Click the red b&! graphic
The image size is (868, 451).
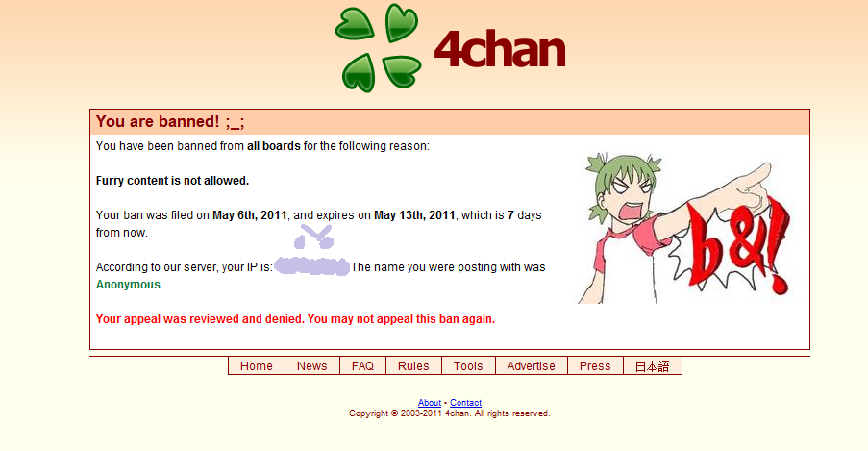tap(737, 245)
